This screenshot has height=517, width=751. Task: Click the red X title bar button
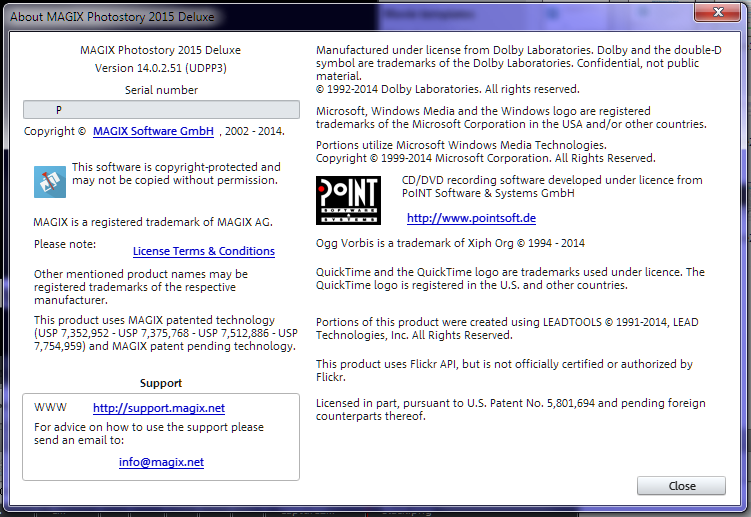pos(717,12)
